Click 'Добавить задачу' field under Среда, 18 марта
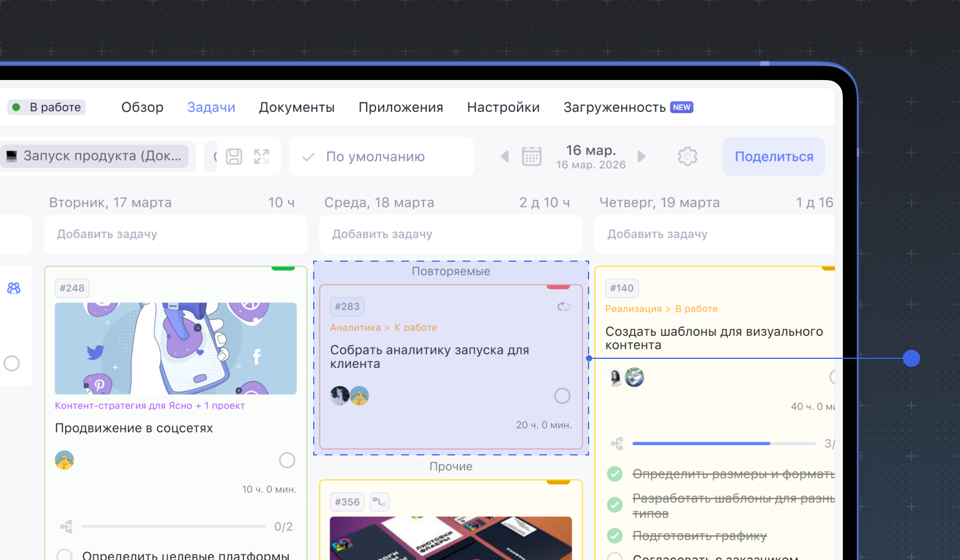Image resolution: width=960 pixels, height=560 pixels. tap(450, 234)
